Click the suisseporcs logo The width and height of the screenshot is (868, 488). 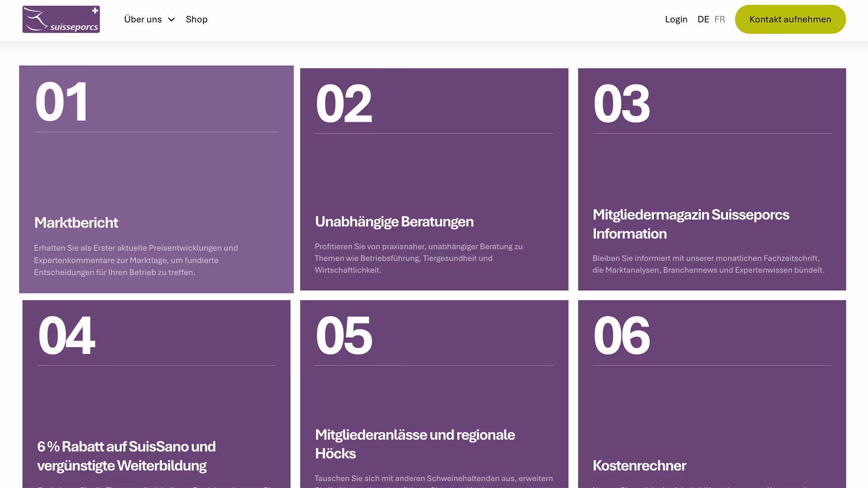(x=61, y=19)
